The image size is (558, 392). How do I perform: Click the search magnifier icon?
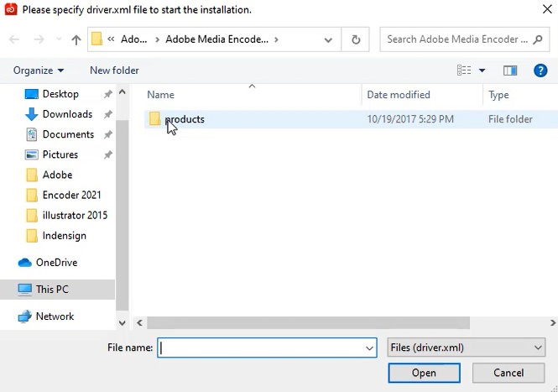point(536,39)
